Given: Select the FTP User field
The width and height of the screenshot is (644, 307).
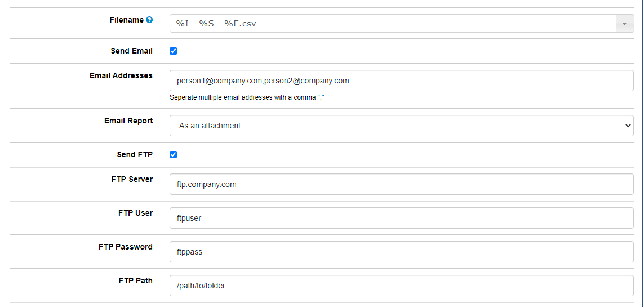Looking at the screenshot, I should pos(402,218).
